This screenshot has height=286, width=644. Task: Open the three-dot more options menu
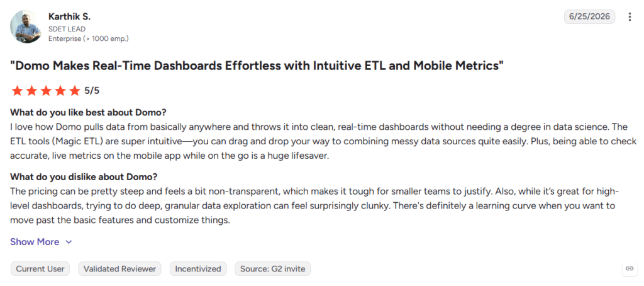tap(630, 17)
